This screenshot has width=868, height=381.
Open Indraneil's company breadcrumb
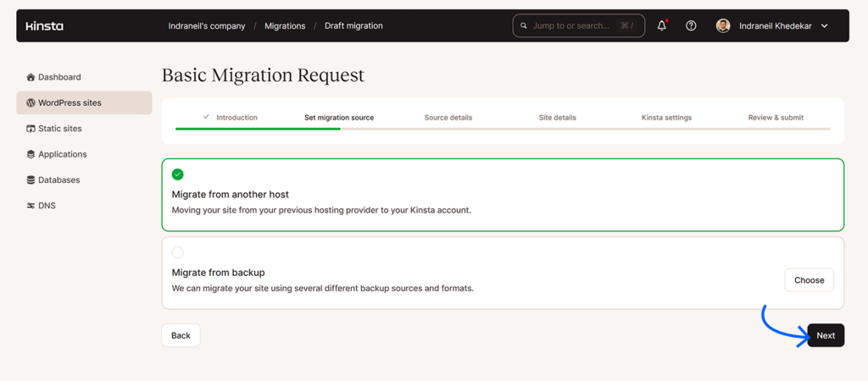pos(207,26)
